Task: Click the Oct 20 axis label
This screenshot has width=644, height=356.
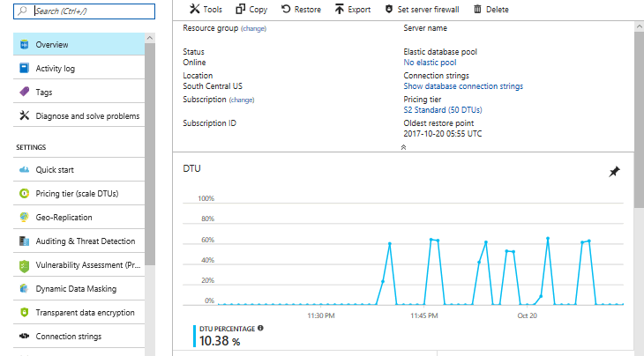Action: tap(527, 315)
